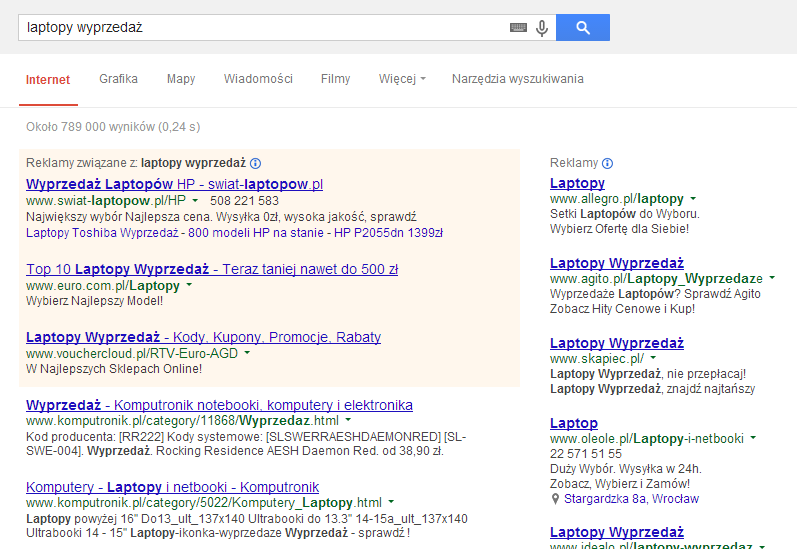The image size is (797, 549).
Task: Click phone number 508 221 583
Action: click(x=244, y=201)
